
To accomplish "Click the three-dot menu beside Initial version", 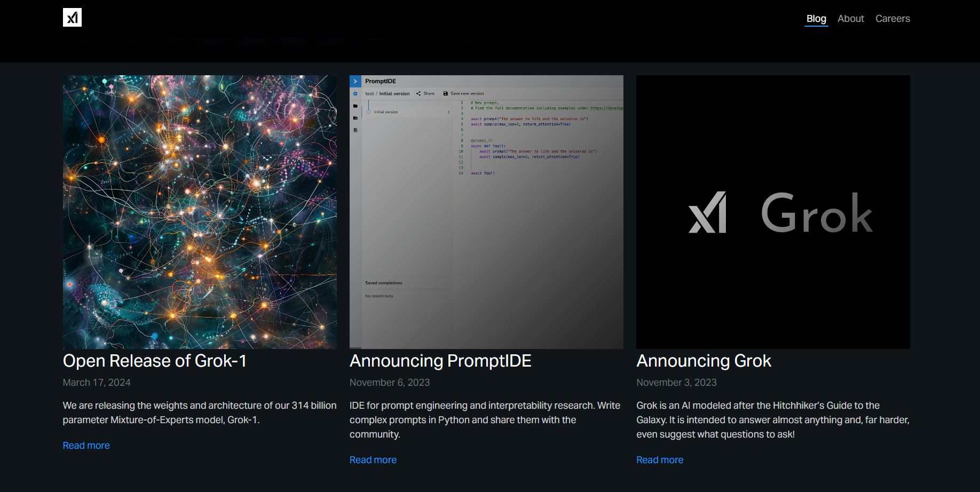I will coord(448,112).
